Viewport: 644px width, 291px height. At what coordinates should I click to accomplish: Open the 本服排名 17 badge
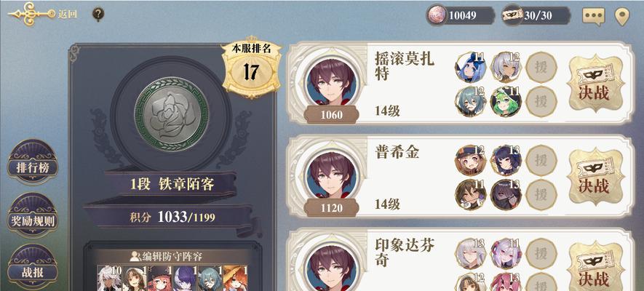[251, 67]
